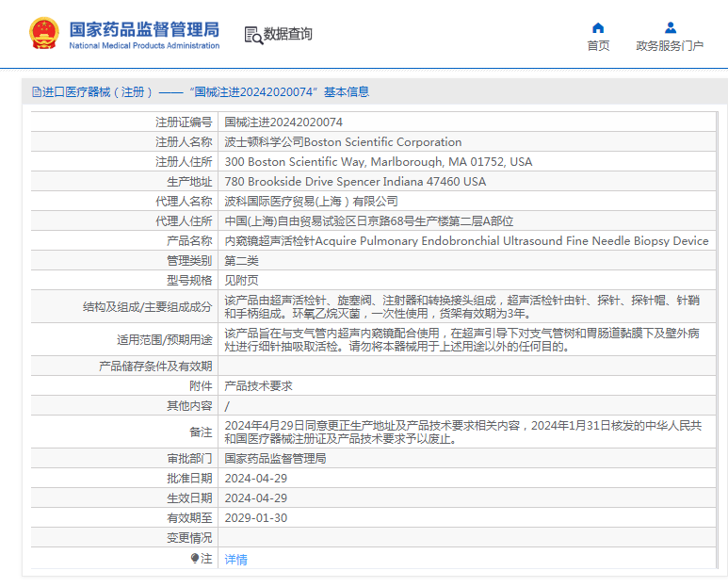Click the 产品名称 row label
This screenshot has height=587, width=728.
(x=189, y=240)
